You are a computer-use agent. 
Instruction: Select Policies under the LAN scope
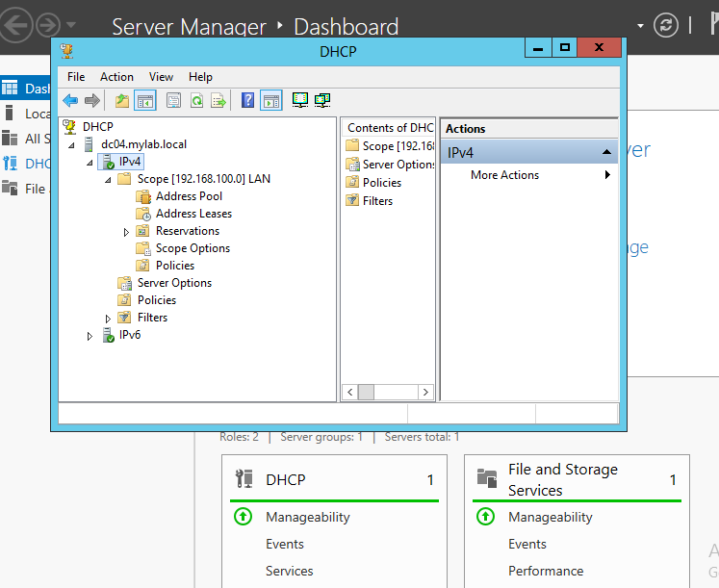(175, 266)
